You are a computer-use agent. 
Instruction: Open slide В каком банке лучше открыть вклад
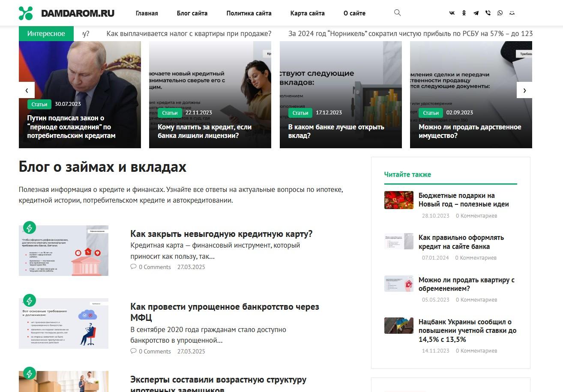click(336, 132)
